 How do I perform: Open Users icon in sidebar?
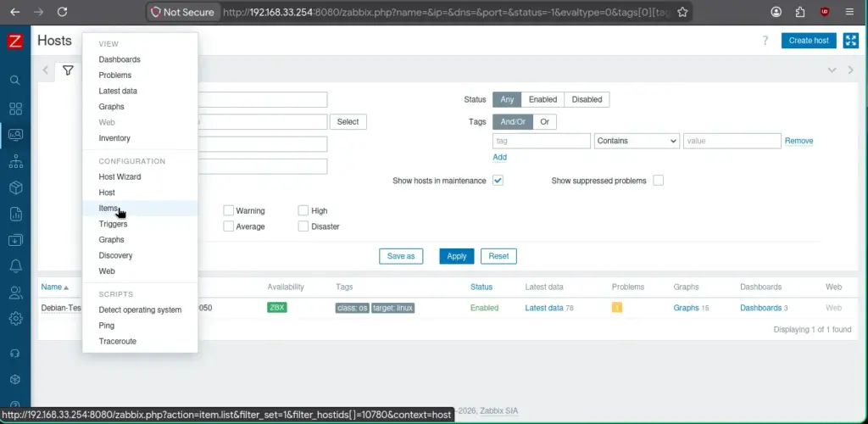[x=15, y=293]
